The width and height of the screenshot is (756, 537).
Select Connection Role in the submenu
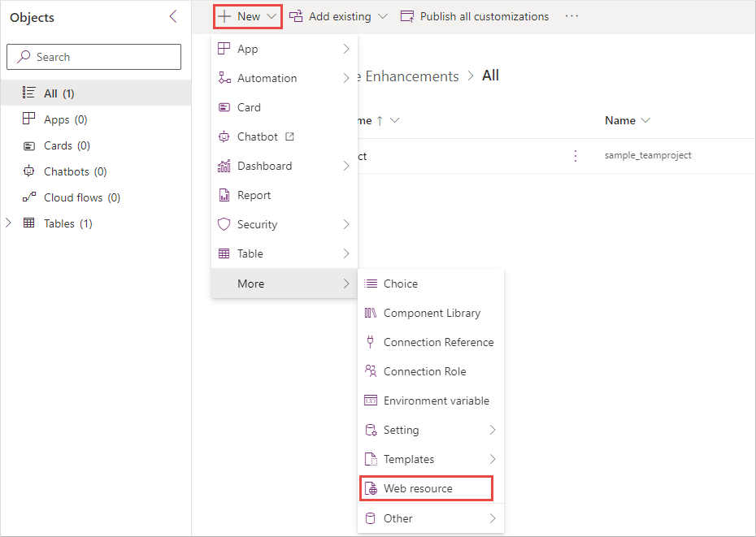pos(431,371)
